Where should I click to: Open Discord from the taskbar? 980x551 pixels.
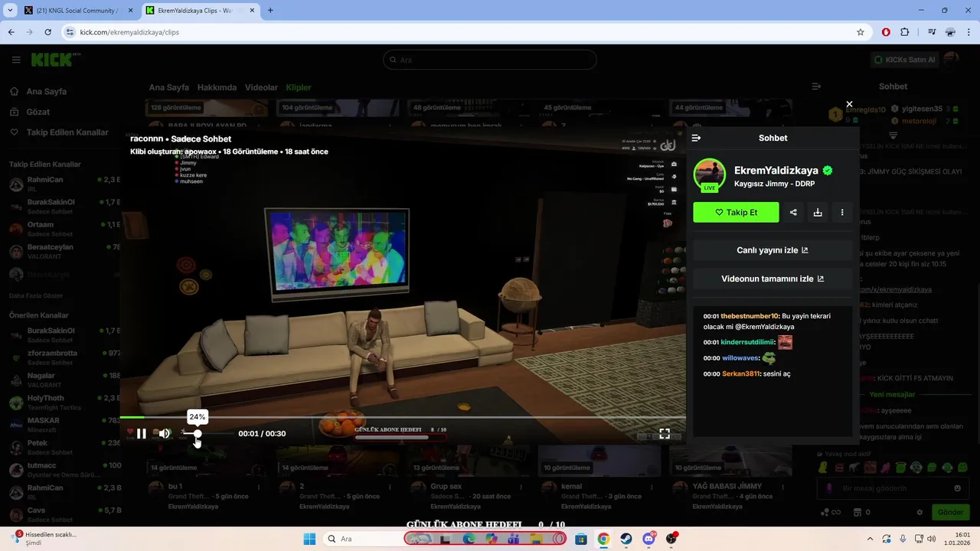coord(649,539)
